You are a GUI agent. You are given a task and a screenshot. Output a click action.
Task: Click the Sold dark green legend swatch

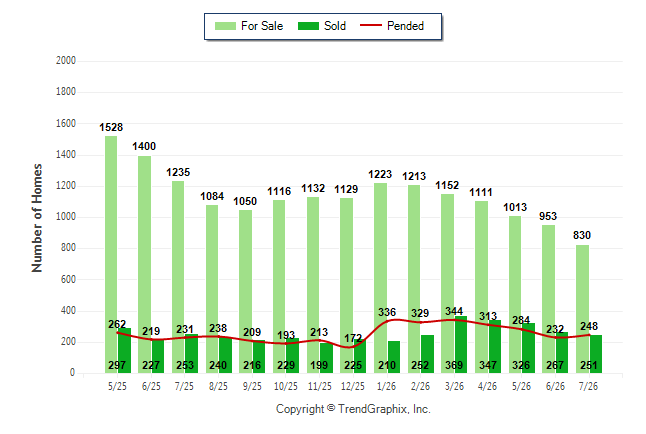[x=309, y=26]
